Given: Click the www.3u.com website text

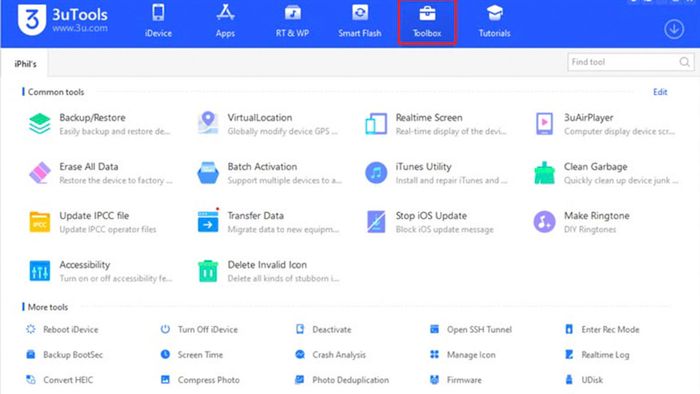Looking at the screenshot, I should (x=80, y=28).
